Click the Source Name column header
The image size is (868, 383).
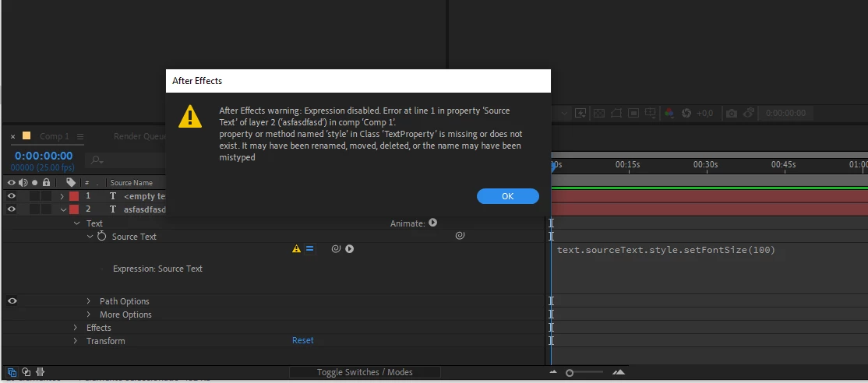tap(131, 183)
